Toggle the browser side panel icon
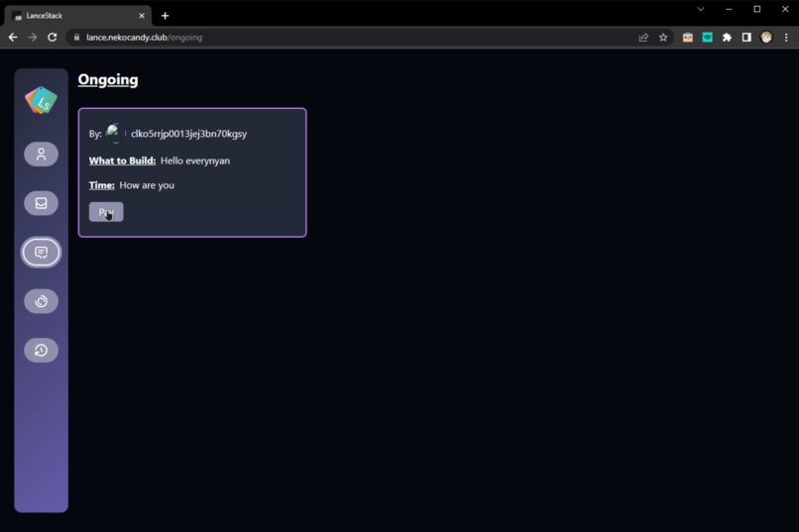The width and height of the screenshot is (799, 532). pos(746,38)
